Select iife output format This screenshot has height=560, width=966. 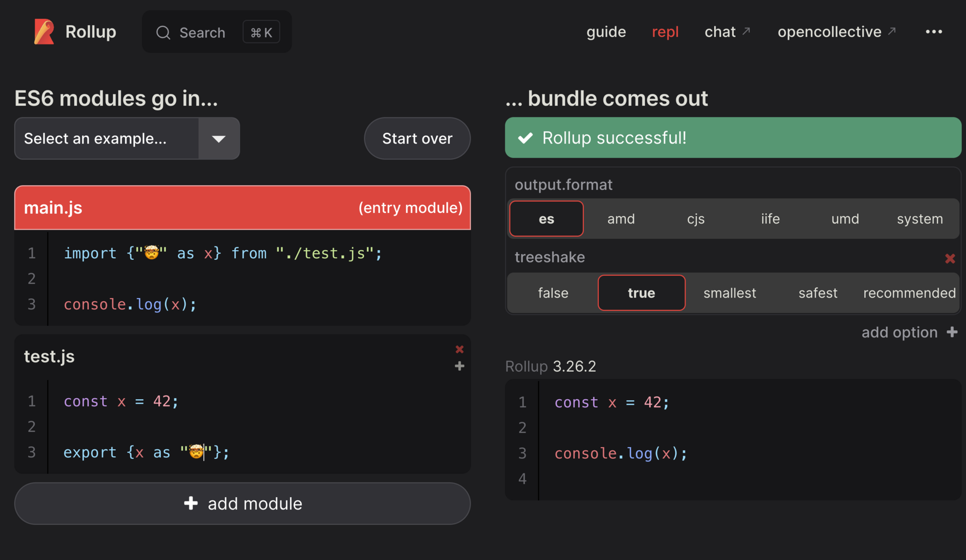770,219
